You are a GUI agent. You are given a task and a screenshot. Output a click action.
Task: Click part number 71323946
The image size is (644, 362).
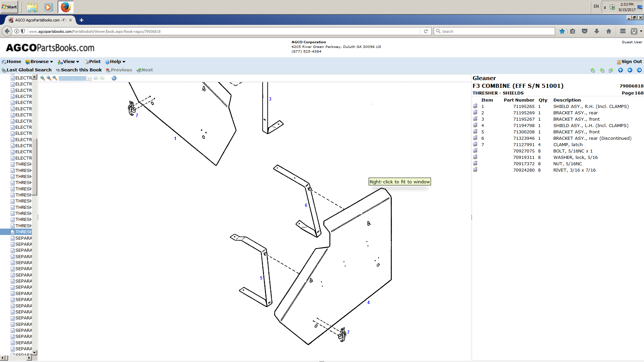tap(524, 138)
